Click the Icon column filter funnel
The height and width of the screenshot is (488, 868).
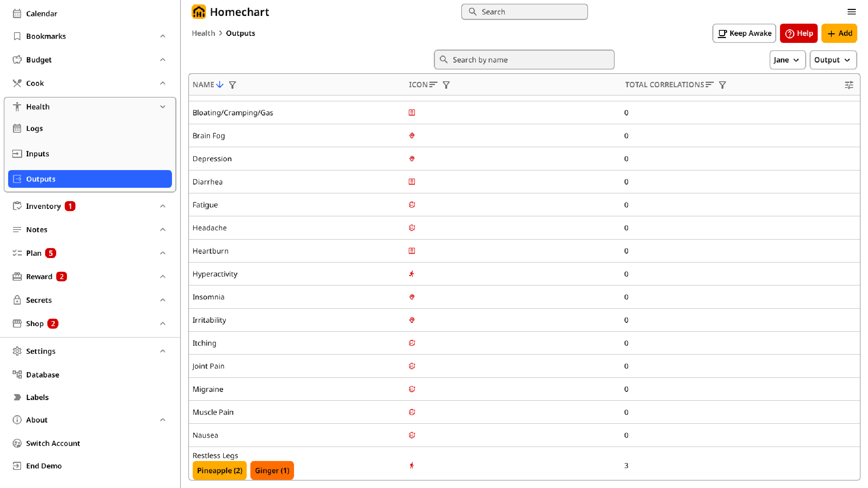pos(446,85)
